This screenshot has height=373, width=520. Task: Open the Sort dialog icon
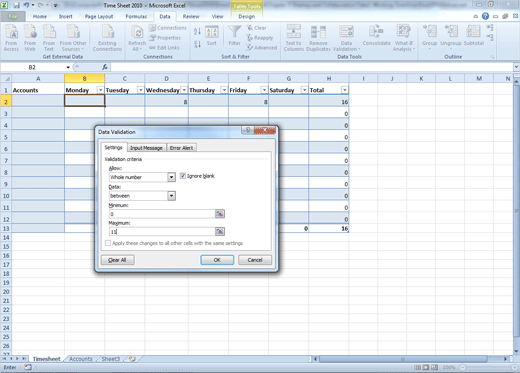tap(212, 36)
